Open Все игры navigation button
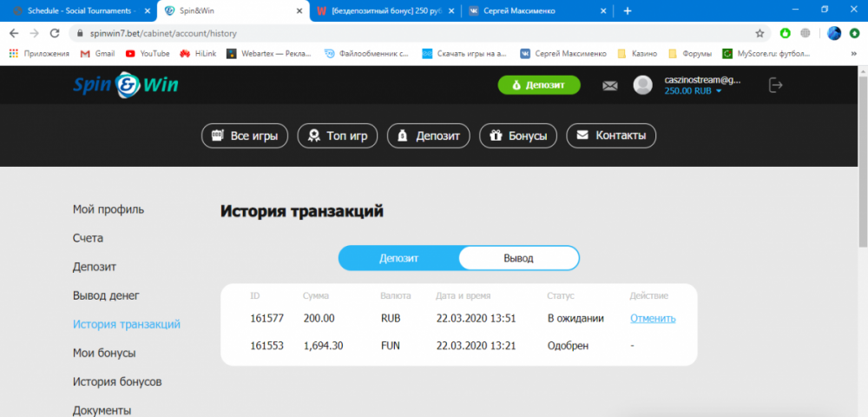 (x=245, y=136)
